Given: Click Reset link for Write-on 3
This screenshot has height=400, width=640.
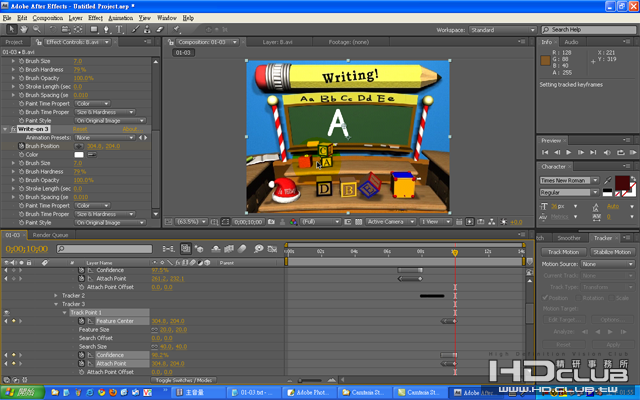Looking at the screenshot, I should (80, 129).
